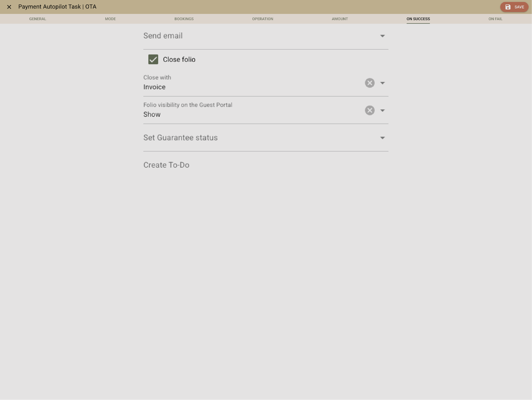The width and height of the screenshot is (532, 400).
Task: Switch to the MODE tab
Action: coord(110,19)
